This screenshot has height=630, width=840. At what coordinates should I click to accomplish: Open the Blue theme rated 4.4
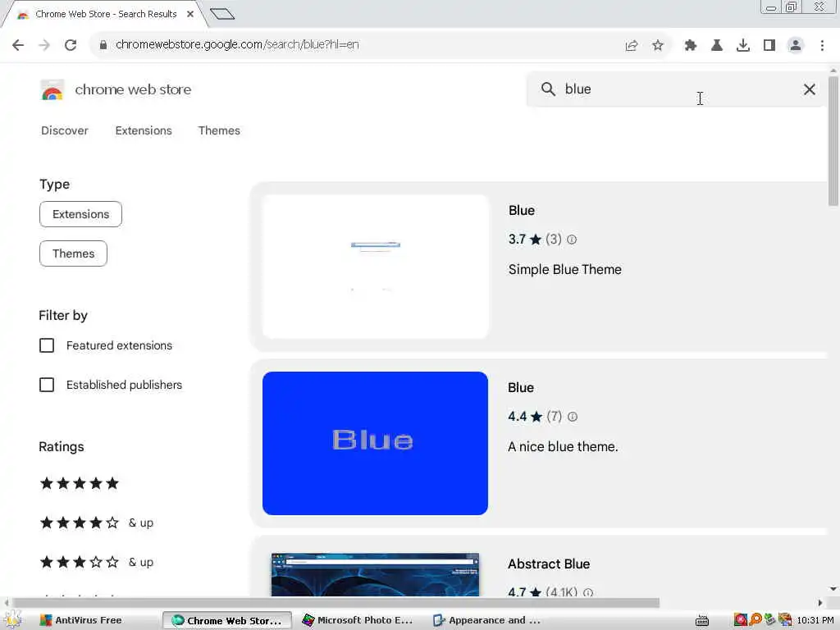(x=521, y=388)
